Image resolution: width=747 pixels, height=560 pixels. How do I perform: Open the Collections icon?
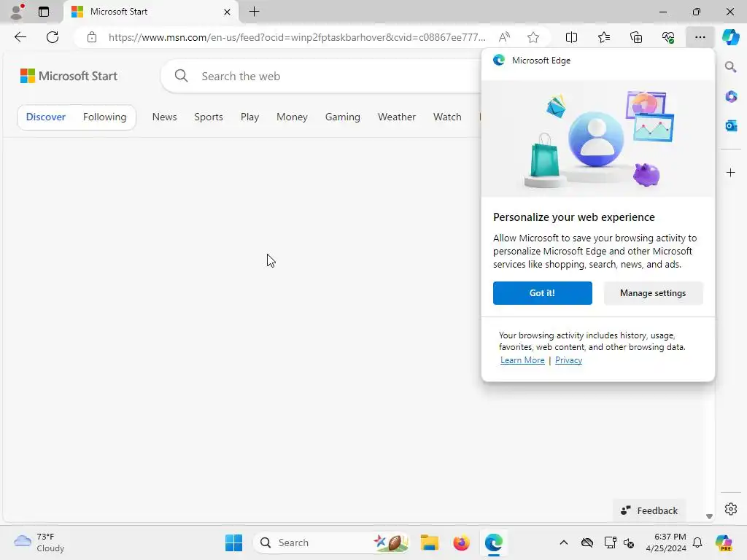click(636, 37)
